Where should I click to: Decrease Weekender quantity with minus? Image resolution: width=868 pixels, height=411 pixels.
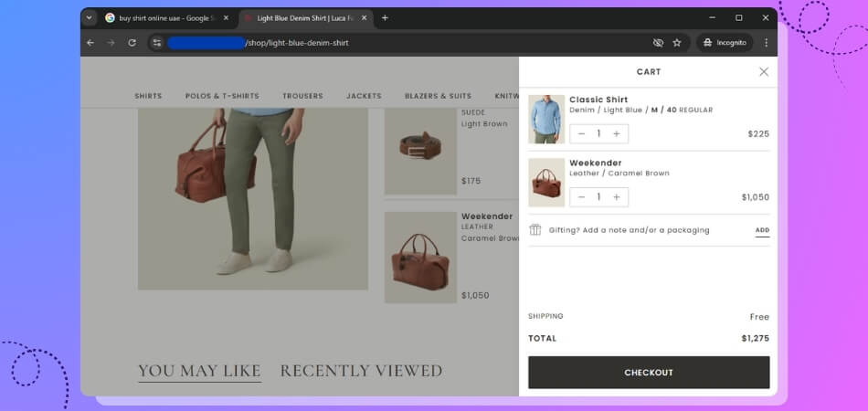(581, 197)
